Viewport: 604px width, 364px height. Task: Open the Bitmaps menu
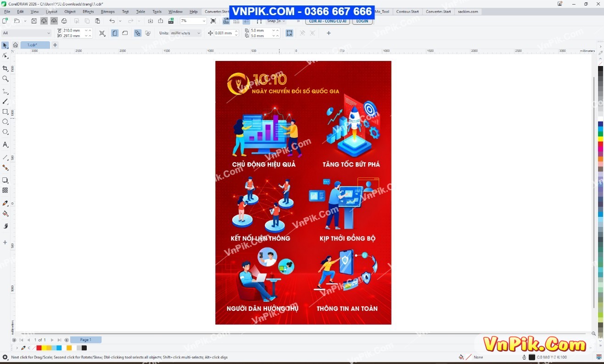(108, 11)
